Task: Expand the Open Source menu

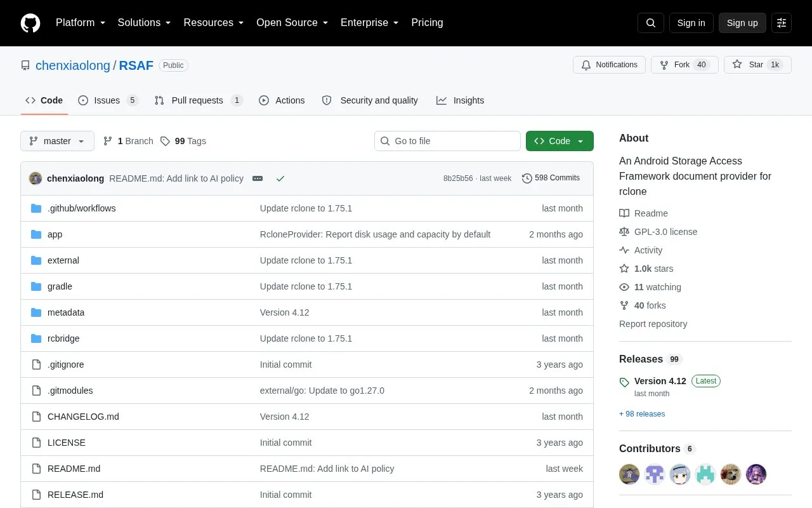Action: pos(292,23)
